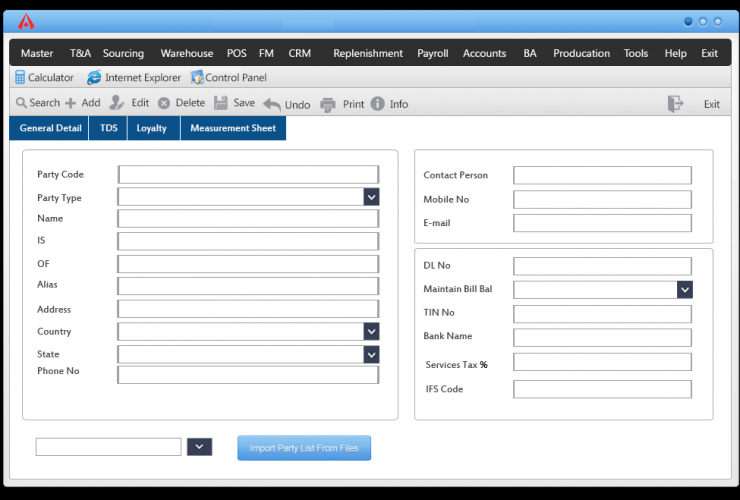Click Exit in the menu bar
Image resolution: width=740 pixels, height=500 pixels.
pos(709,53)
